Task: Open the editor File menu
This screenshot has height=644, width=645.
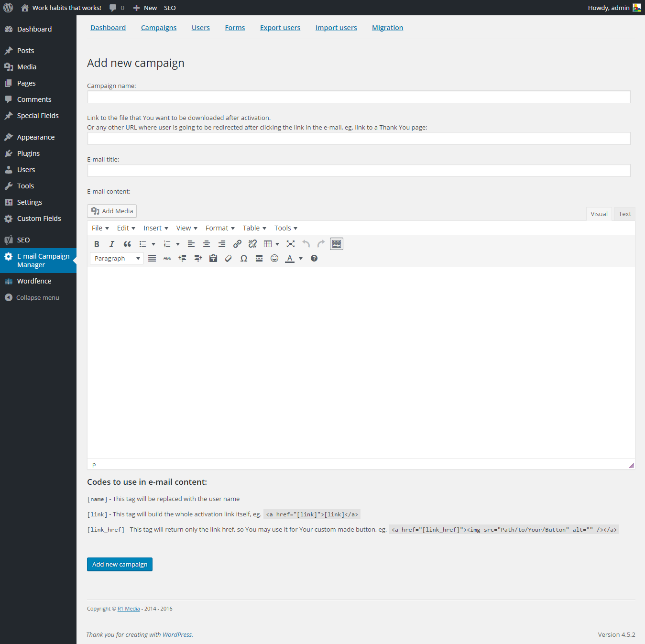Action: click(100, 228)
